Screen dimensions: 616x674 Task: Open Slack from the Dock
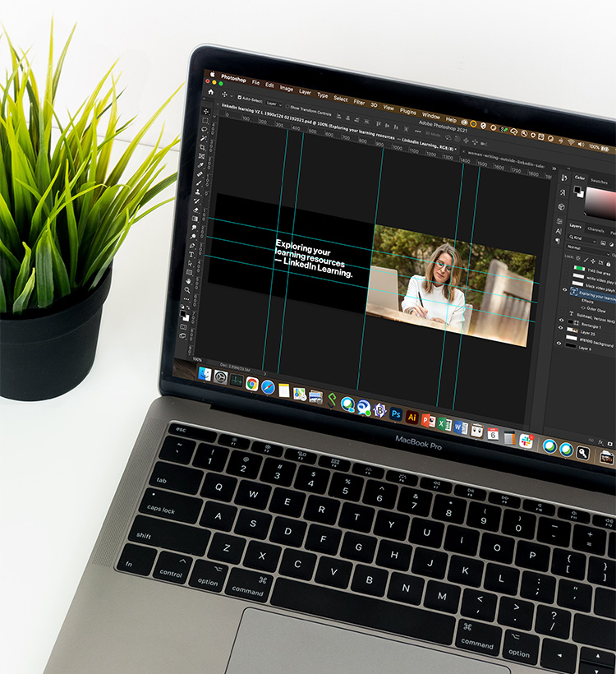tap(526, 441)
